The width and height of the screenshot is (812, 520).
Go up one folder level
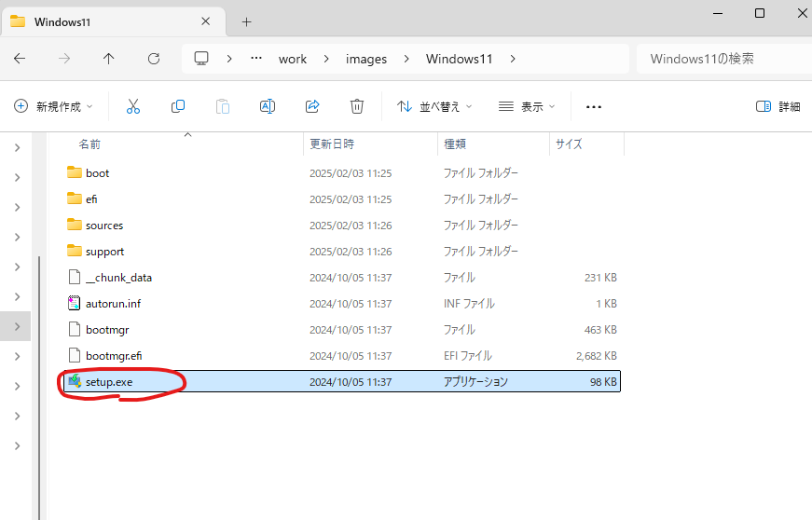pos(108,59)
